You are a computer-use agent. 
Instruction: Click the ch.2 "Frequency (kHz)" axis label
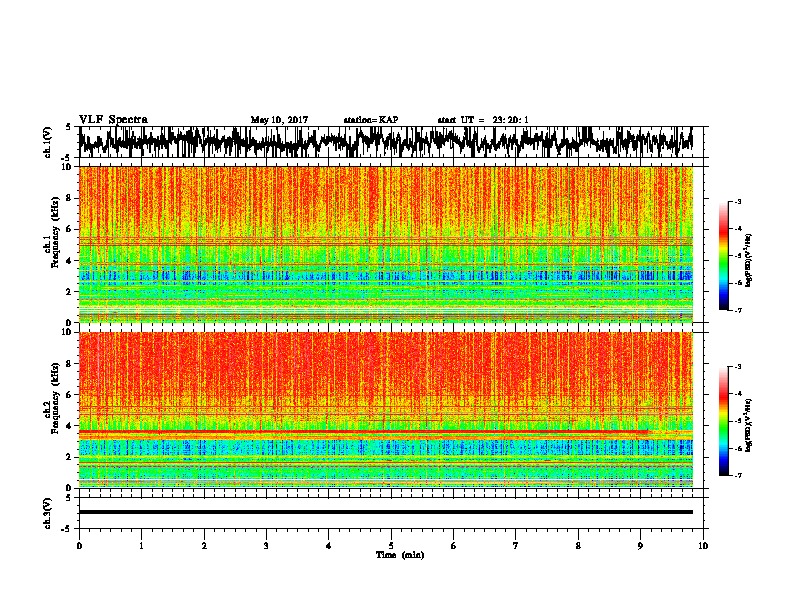56,398
